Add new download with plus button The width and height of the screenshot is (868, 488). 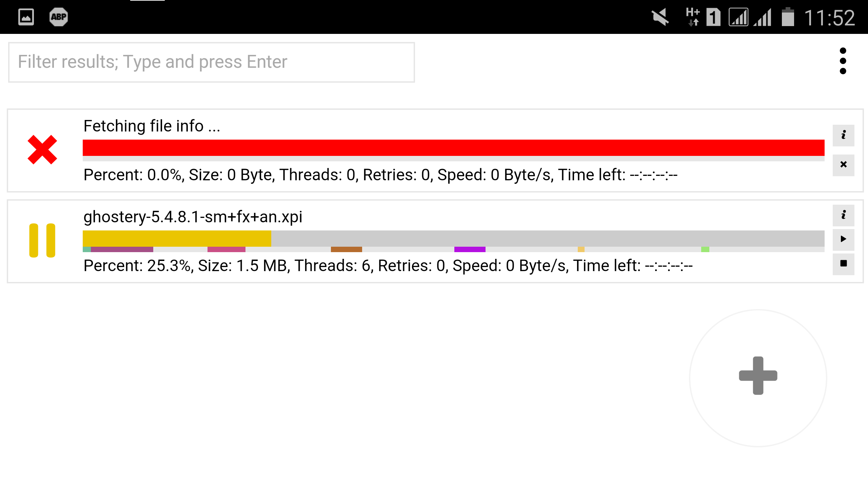pyautogui.click(x=758, y=378)
